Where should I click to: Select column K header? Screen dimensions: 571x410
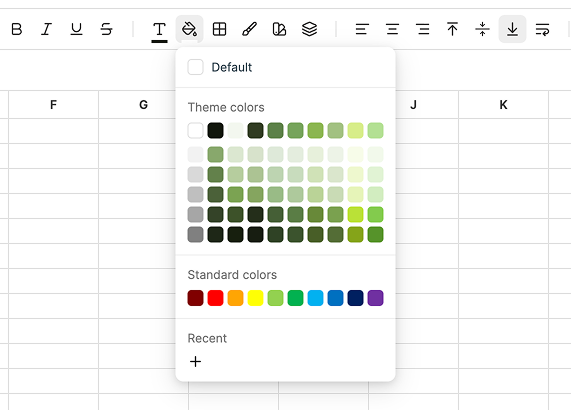coord(503,105)
